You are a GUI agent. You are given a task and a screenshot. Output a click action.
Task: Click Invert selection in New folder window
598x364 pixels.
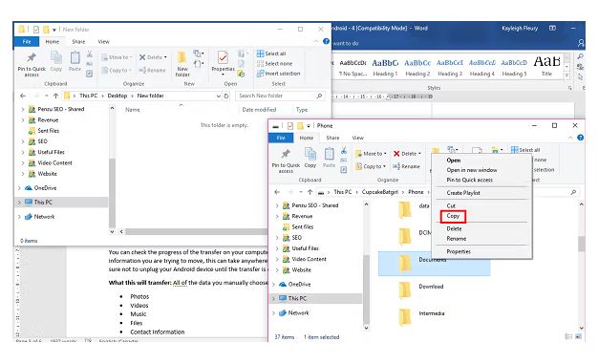pos(278,74)
